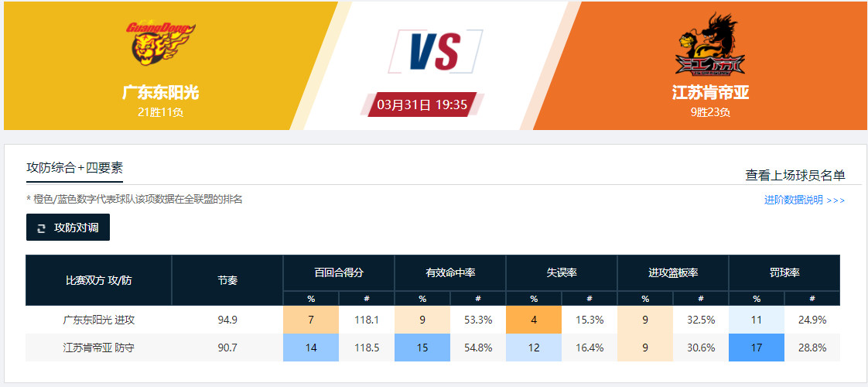Click the Guangdong team tiger logo
Screen dimensions: 868x387
coord(161,43)
